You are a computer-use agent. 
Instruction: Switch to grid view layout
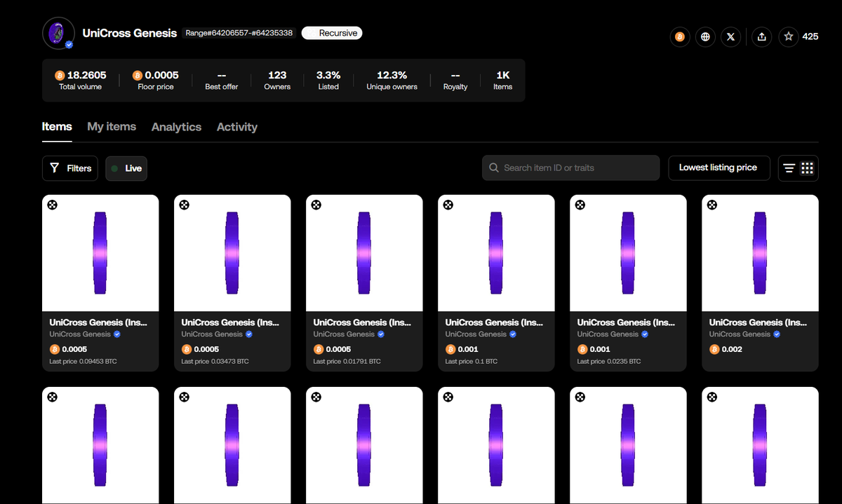pyautogui.click(x=808, y=168)
